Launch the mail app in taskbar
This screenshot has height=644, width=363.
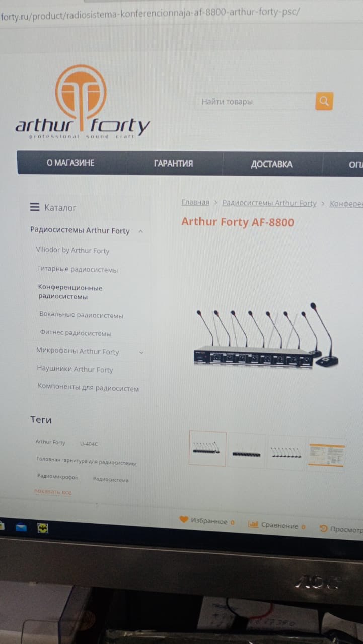21,527
